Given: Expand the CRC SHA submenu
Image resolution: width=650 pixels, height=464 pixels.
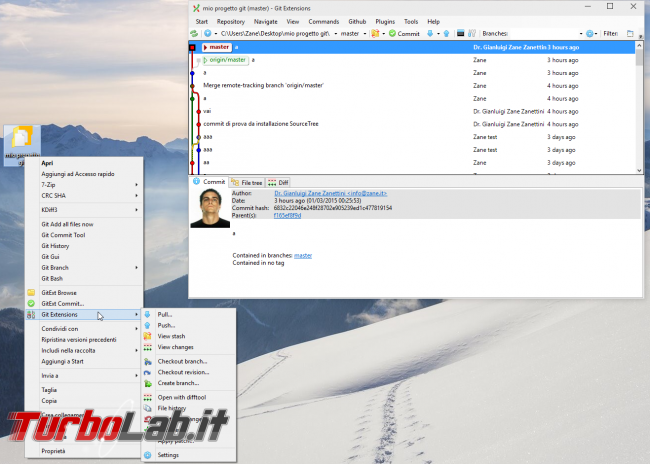Looking at the screenshot, I should 84,195.
